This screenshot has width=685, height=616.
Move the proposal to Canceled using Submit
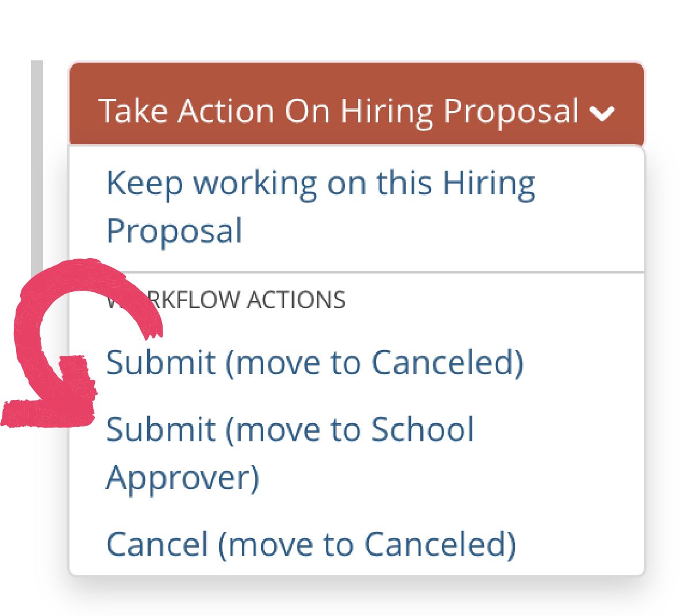(x=315, y=362)
